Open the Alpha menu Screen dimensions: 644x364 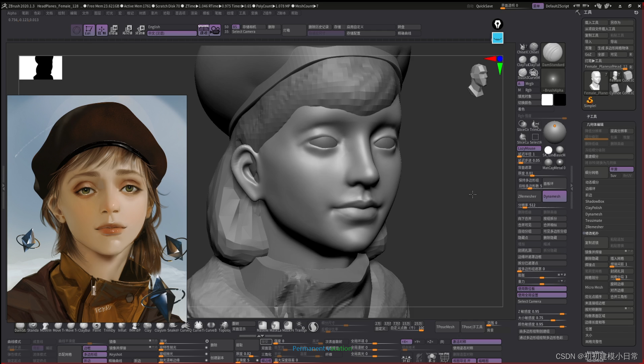(12, 13)
